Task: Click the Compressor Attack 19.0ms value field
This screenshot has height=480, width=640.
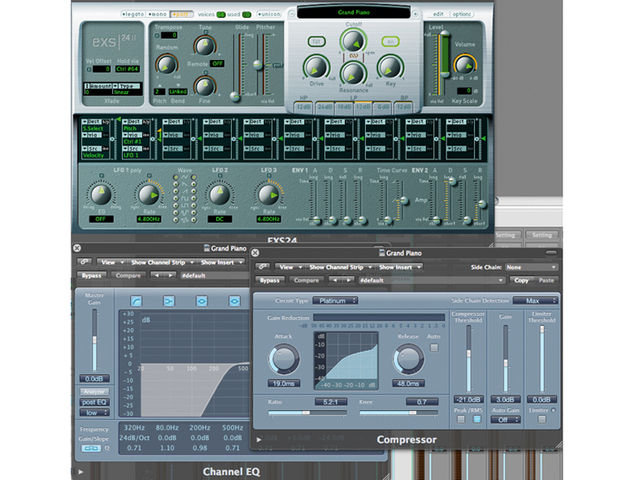Action: tap(284, 384)
